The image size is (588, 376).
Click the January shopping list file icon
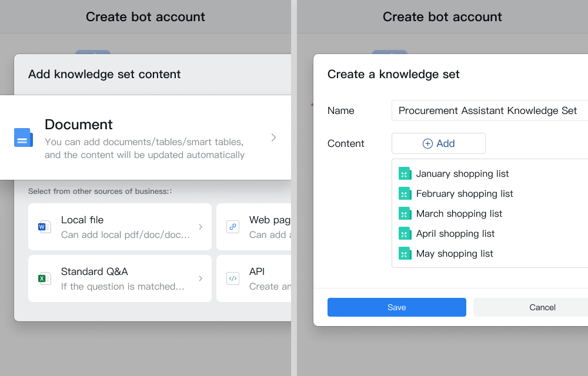coord(405,174)
